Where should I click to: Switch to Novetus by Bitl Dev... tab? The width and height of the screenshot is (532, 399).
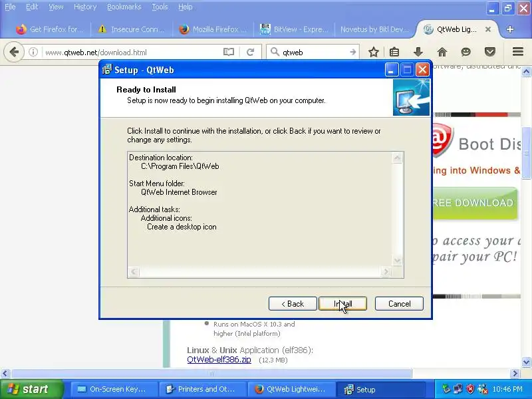point(375,29)
